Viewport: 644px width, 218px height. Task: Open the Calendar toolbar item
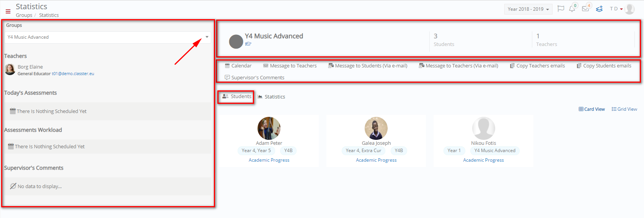[x=238, y=66]
